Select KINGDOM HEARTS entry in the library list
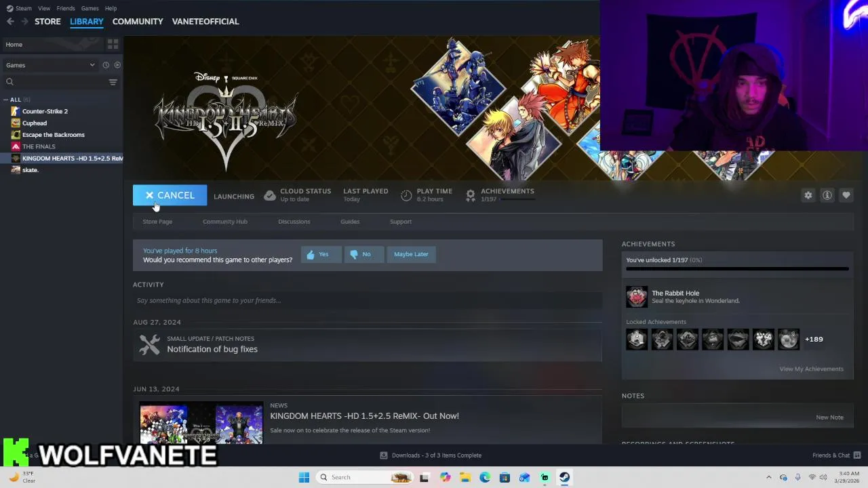 (x=66, y=159)
